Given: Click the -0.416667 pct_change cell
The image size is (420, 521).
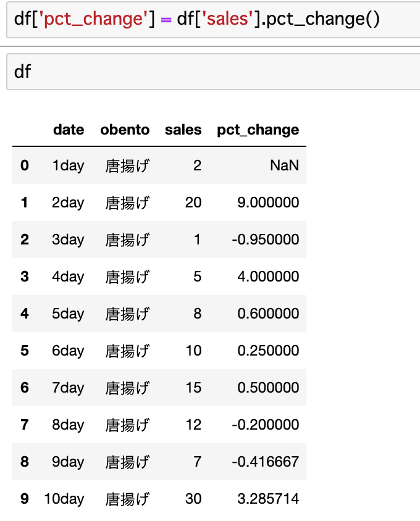Looking at the screenshot, I should (x=266, y=462).
